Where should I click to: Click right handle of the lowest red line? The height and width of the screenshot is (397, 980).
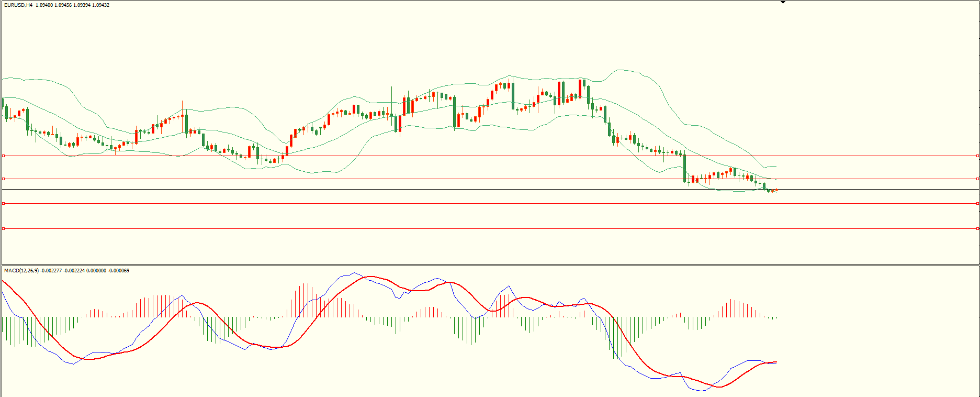pos(977,228)
